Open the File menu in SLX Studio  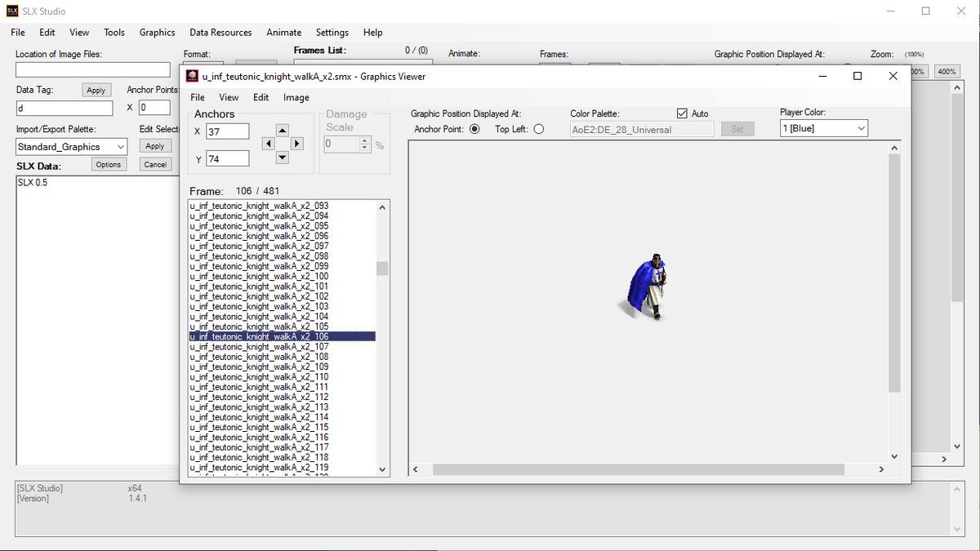(x=18, y=33)
